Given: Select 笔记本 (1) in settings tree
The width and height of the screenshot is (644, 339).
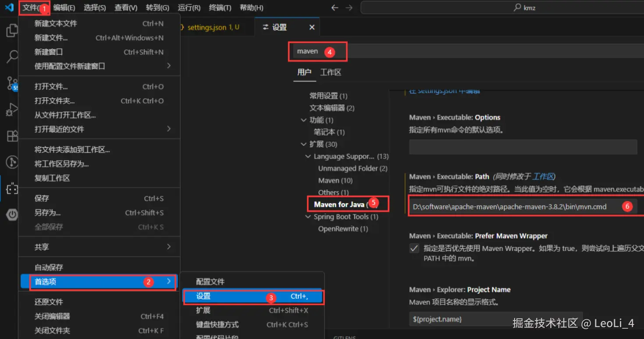Looking at the screenshot, I should (x=329, y=132).
